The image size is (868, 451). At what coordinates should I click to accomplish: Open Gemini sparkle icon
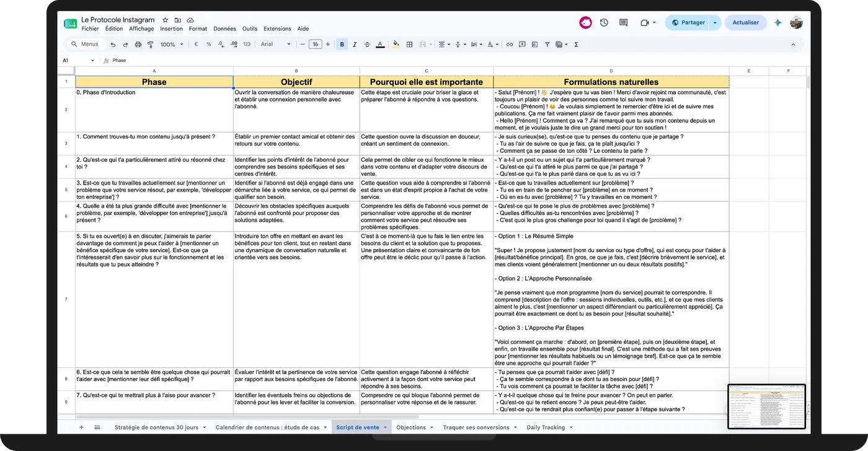point(777,22)
